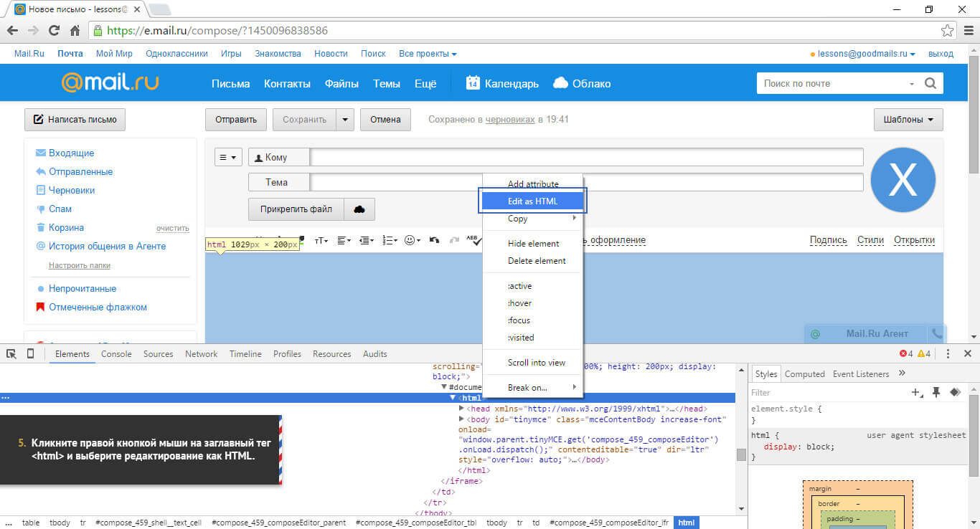Click the bookmark star in the address bar
The width and height of the screenshot is (980, 529).
[948, 31]
